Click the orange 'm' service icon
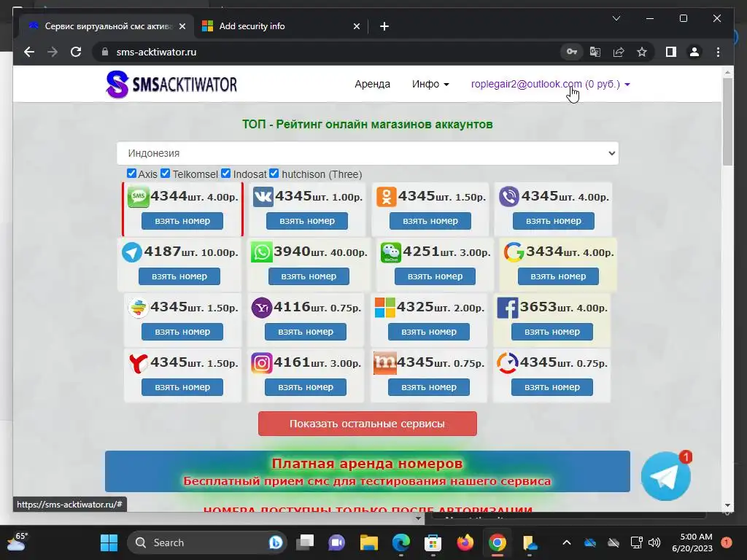 (385, 363)
